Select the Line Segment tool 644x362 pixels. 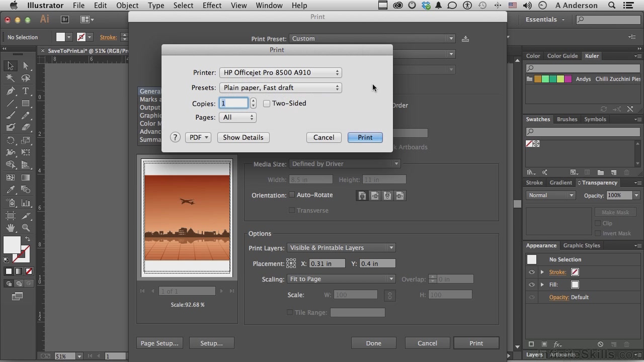pos(11,103)
